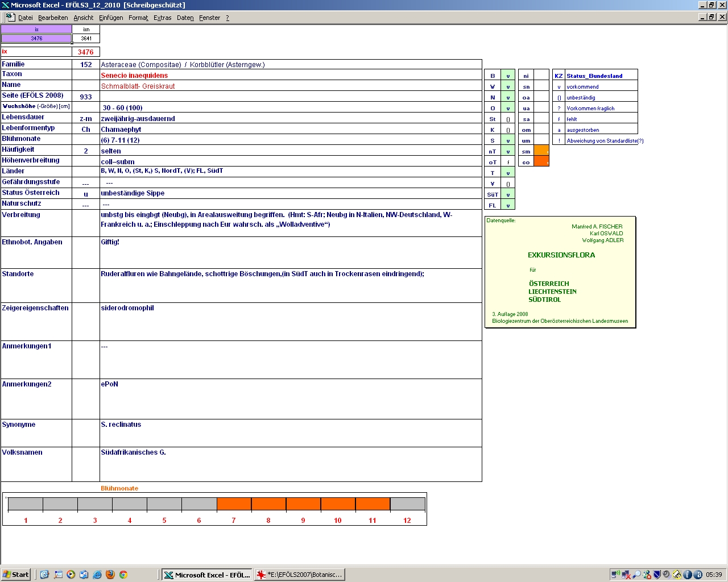Click the green status cell for B
This screenshot has width=728, height=582.
[x=508, y=76]
